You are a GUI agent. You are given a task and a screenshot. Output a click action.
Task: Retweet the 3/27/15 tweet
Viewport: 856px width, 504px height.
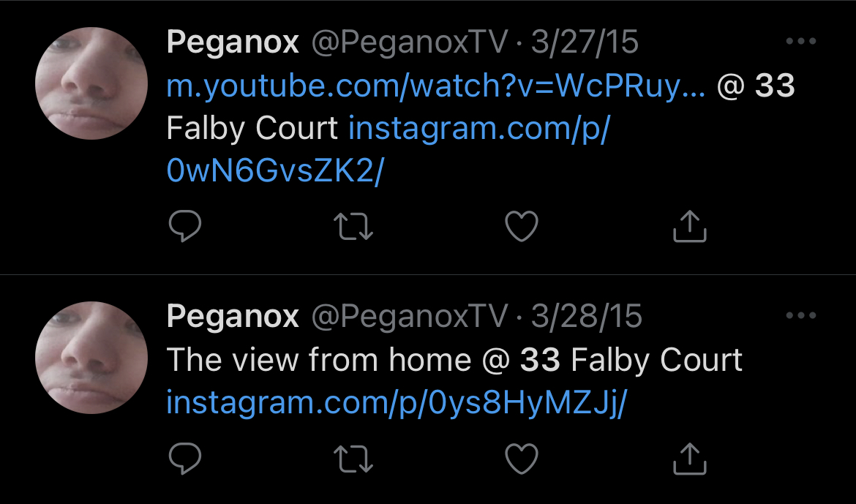click(353, 227)
